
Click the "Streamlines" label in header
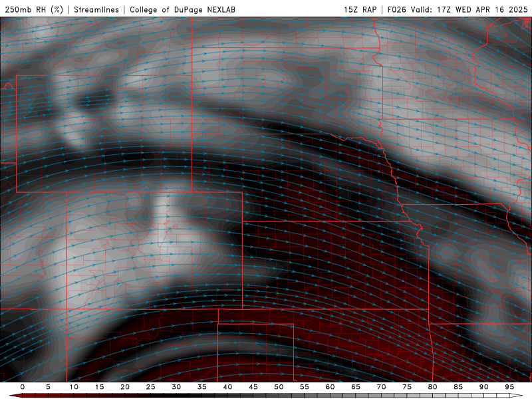(x=96, y=9)
